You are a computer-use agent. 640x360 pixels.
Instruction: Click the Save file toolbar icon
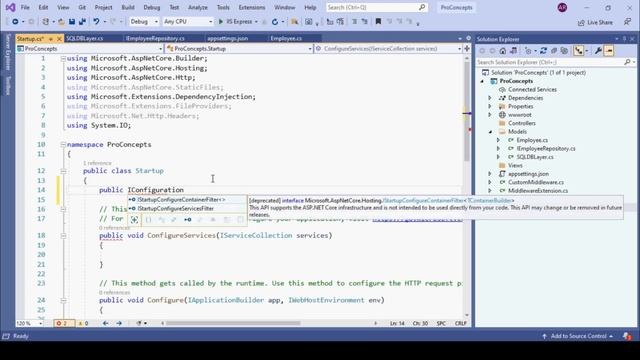72,22
